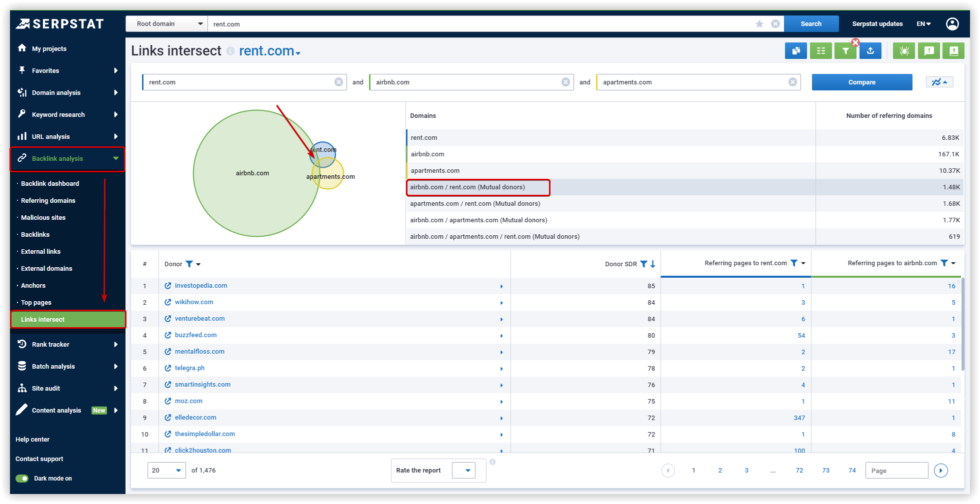Expand the Keyword research menu

click(x=67, y=115)
